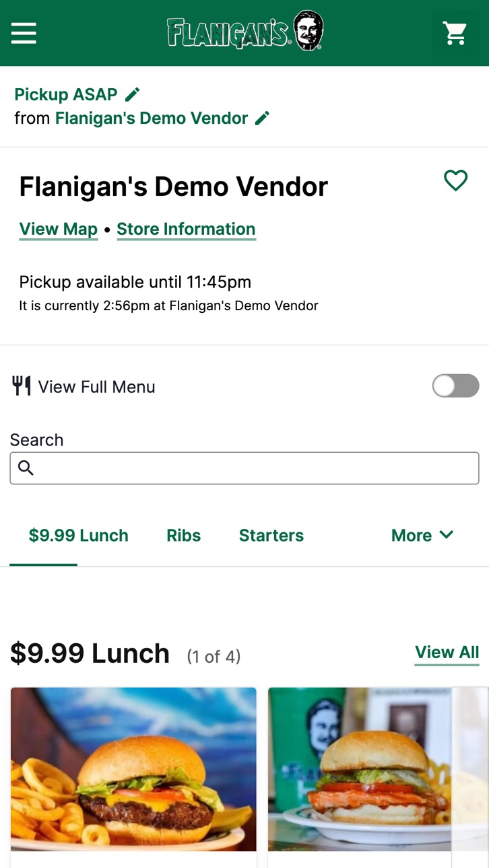Edit vendor location using the pencil icon

click(263, 118)
